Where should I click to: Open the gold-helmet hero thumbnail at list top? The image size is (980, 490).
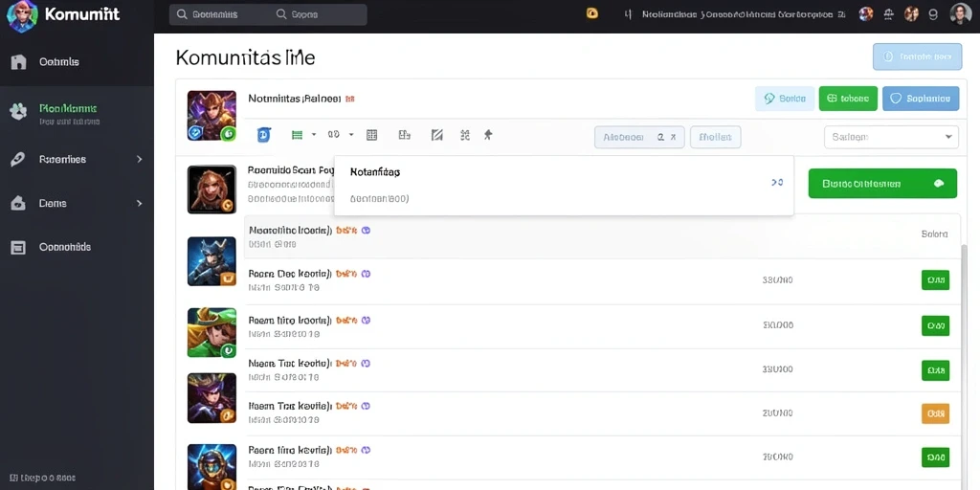tap(212, 115)
